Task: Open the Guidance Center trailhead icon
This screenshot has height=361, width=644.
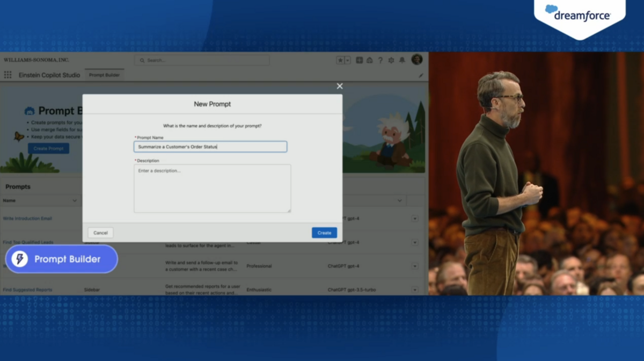Action: point(370,60)
